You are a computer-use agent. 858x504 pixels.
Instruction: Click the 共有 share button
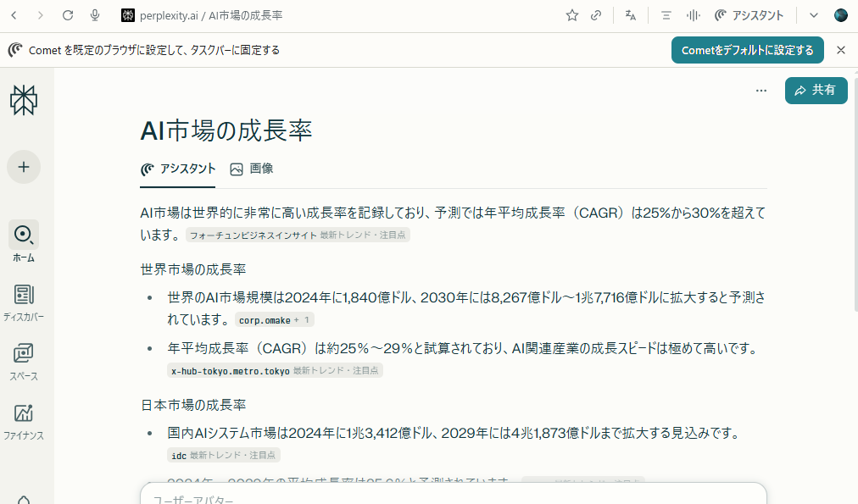click(816, 91)
